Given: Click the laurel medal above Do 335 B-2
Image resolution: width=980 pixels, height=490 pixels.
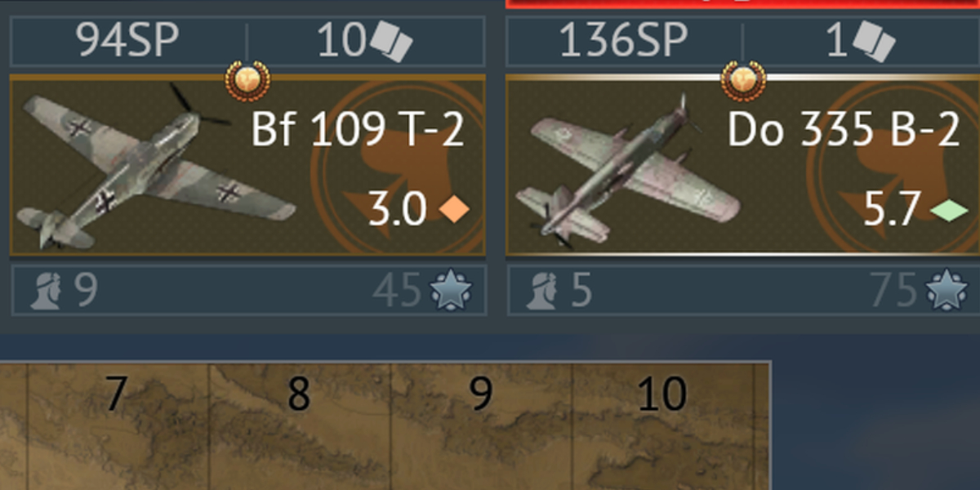Looking at the screenshot, I should pyautogui.click(x=743, y=81).
